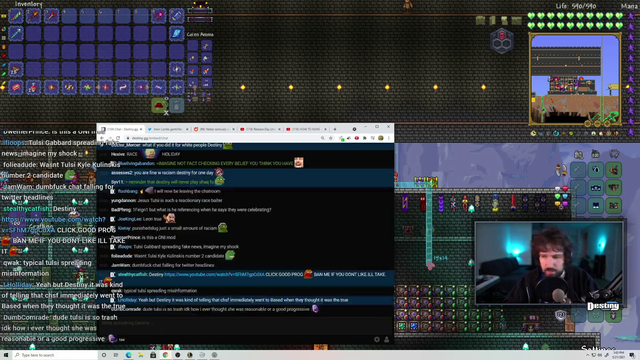Click LHolliday's highlighted chat message
This screenshot has height=360, width=640.
click(245, 300)
